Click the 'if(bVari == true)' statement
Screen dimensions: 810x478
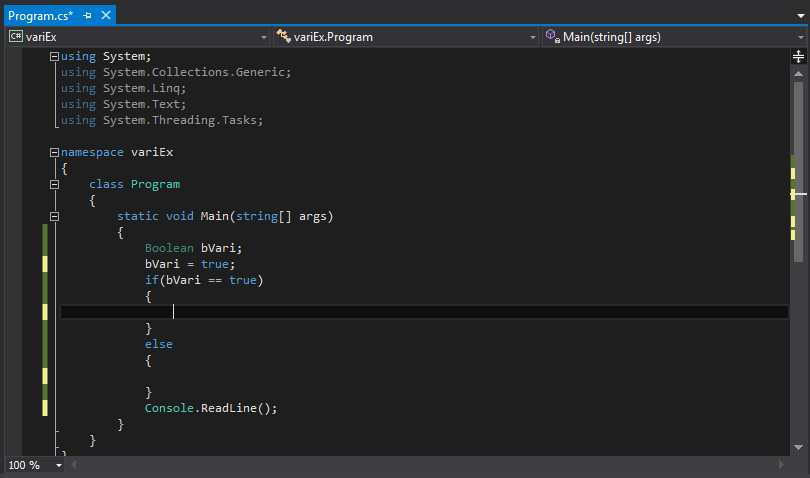204,280
